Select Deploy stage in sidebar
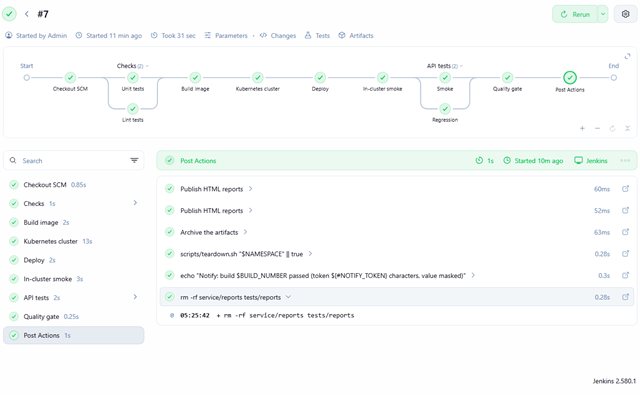This screenshot has height=400, width=640. coord(73,260)
